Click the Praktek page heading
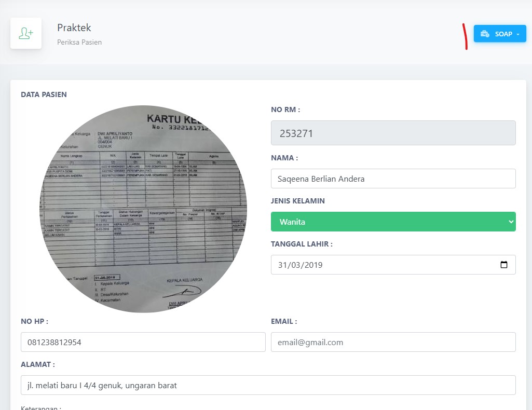 click(74, 28)
